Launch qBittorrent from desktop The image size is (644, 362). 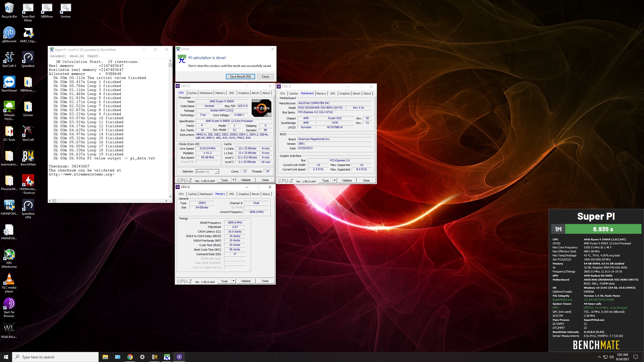[9, 35]
